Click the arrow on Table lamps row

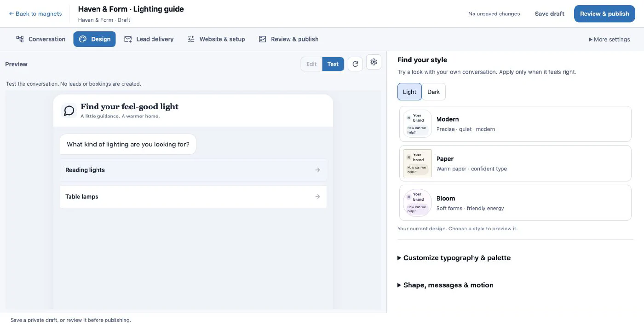(317, 197)
